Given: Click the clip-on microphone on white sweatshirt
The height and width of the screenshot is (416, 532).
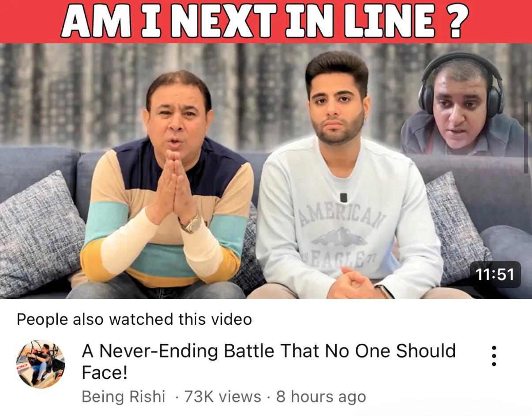Looking at the screenshot, I should [x=344, y=197].
